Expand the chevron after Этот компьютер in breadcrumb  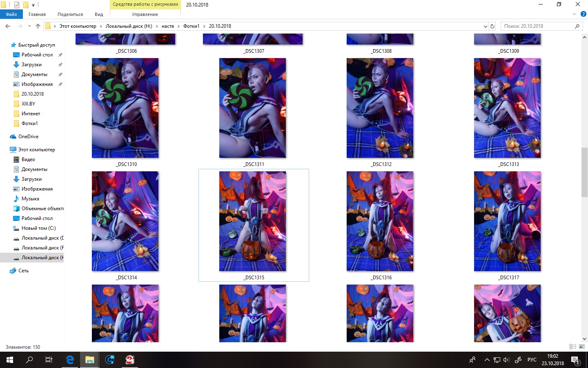tap(101, 26)
